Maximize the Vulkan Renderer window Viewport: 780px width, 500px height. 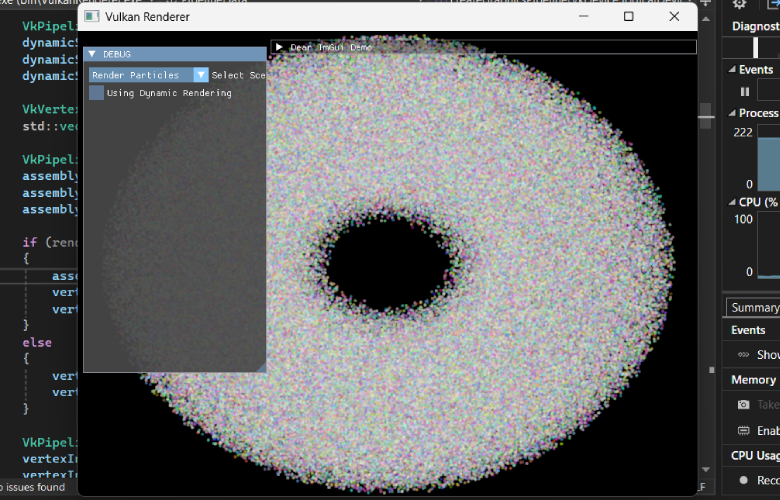click(629, 16)
